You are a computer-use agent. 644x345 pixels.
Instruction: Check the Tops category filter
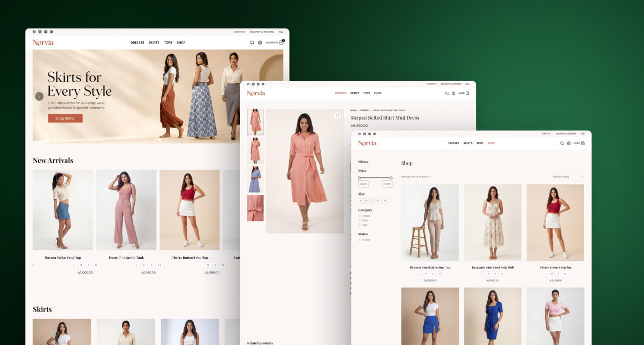pyautogui.click(x=359, y=225)
